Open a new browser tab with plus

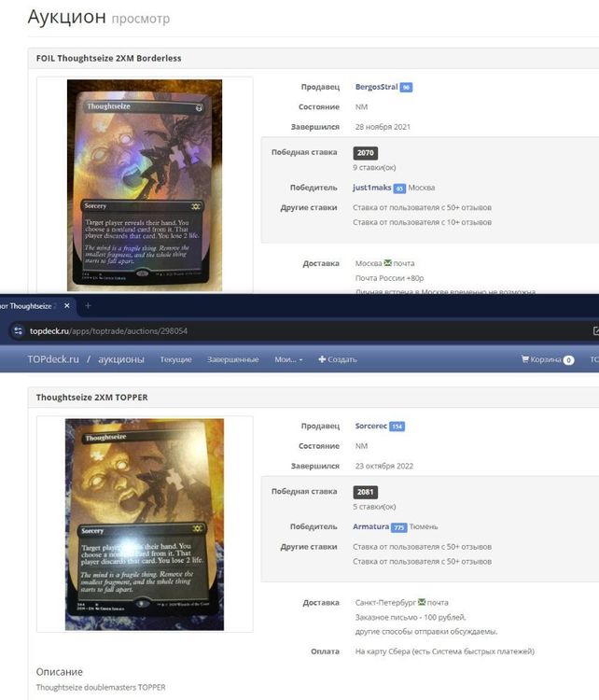(x=89, y=306)
